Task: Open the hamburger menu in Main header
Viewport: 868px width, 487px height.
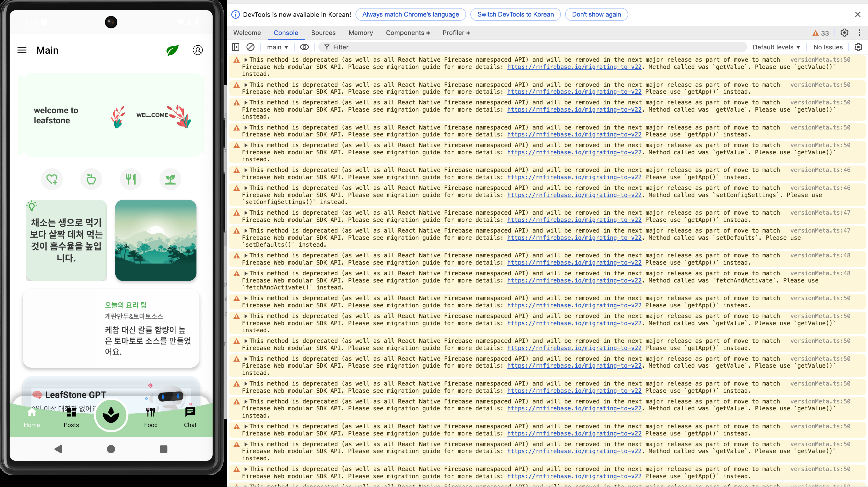Action: (x=22, y=50)
